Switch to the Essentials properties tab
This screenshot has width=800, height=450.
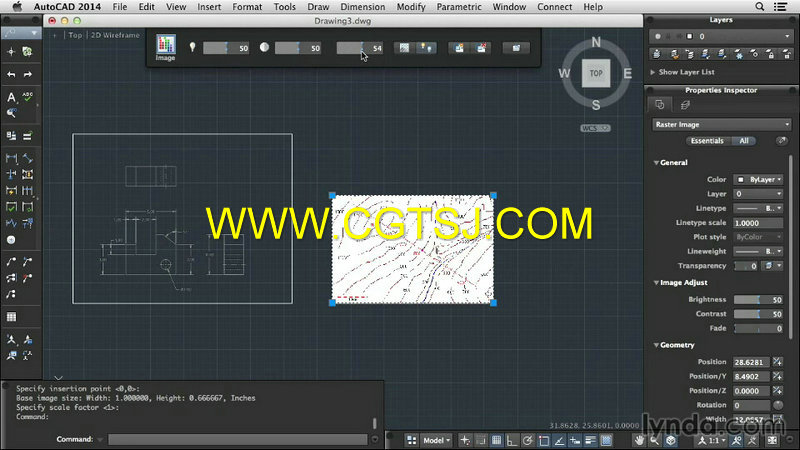tap(707, 141)
